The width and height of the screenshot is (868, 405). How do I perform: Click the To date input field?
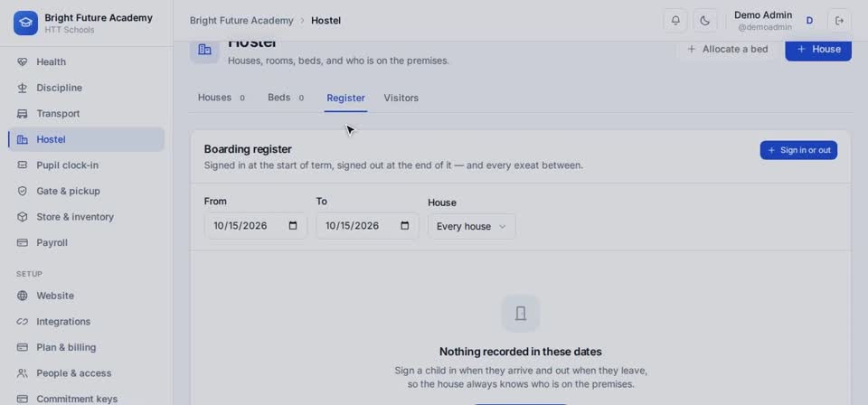[367, 226]
